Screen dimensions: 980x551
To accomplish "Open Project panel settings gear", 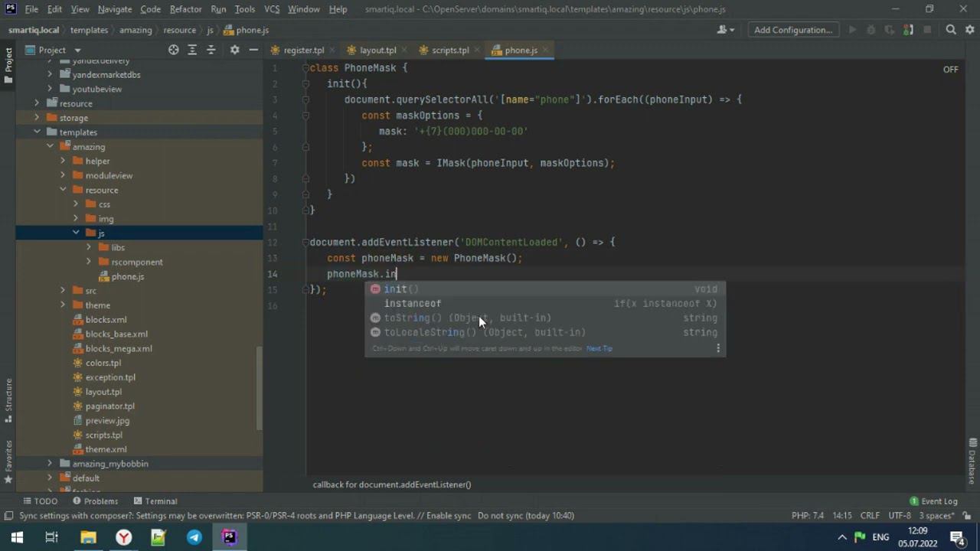I will [234, 50].
